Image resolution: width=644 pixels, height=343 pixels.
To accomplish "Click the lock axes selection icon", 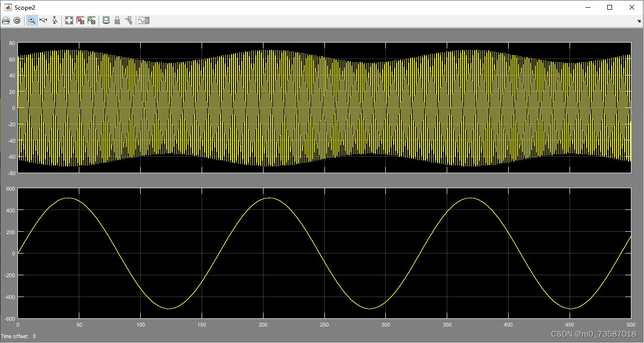I will [117, 20].
